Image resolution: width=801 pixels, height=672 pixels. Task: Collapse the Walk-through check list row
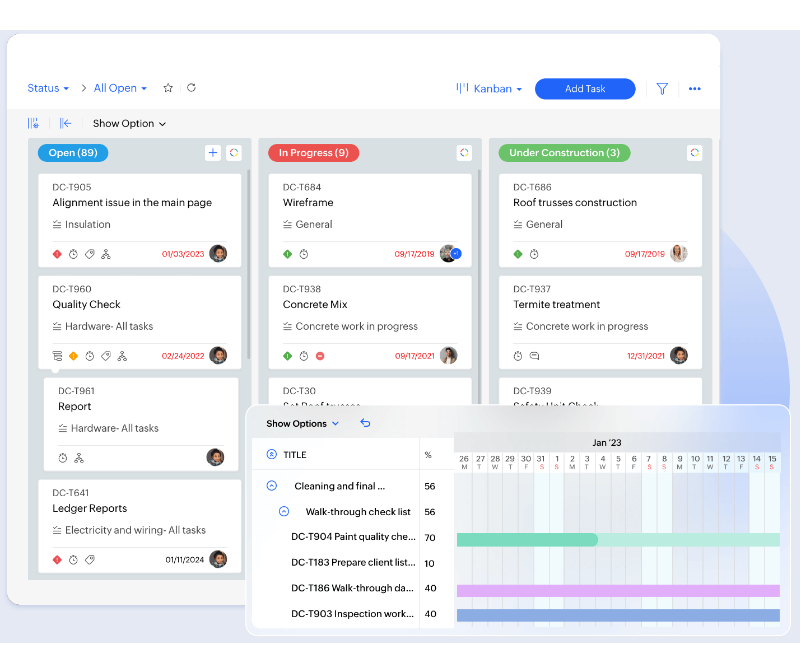pos(284,511)
